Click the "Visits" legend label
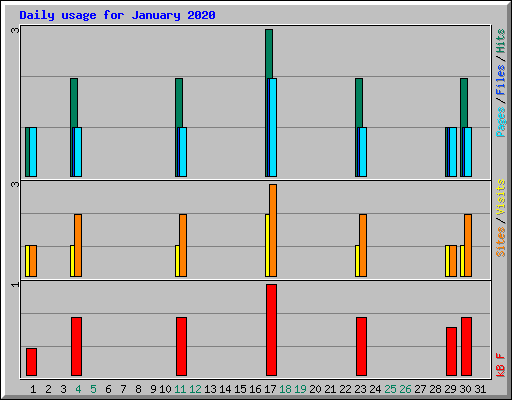 (x=500, y=197)
